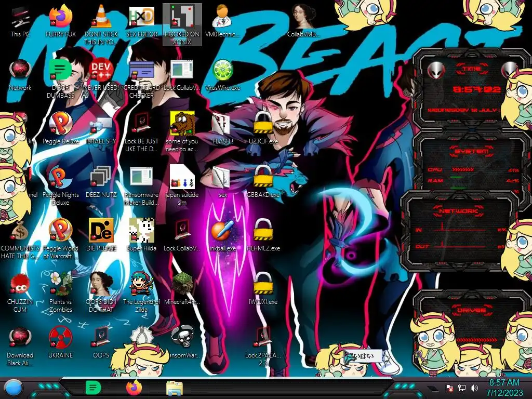Click the volume speaker tray icon
The width and height of the screenshot is (532, 399).
[474, 388]
